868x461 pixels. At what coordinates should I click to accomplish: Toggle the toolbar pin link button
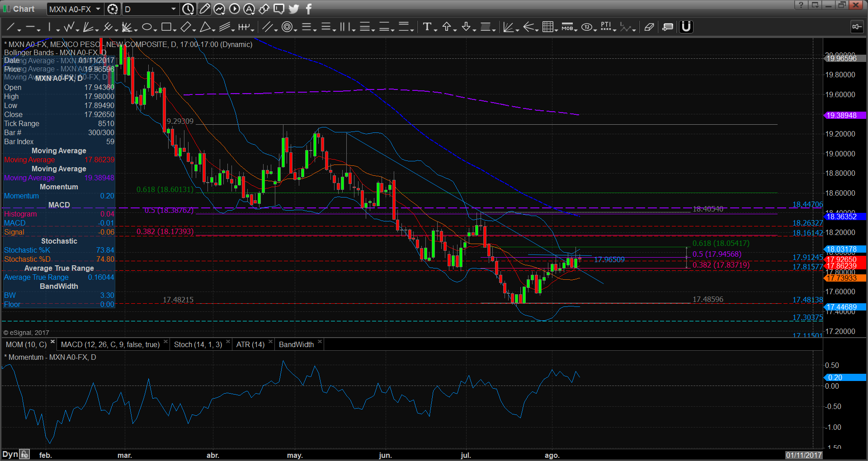tap(856, 27)
